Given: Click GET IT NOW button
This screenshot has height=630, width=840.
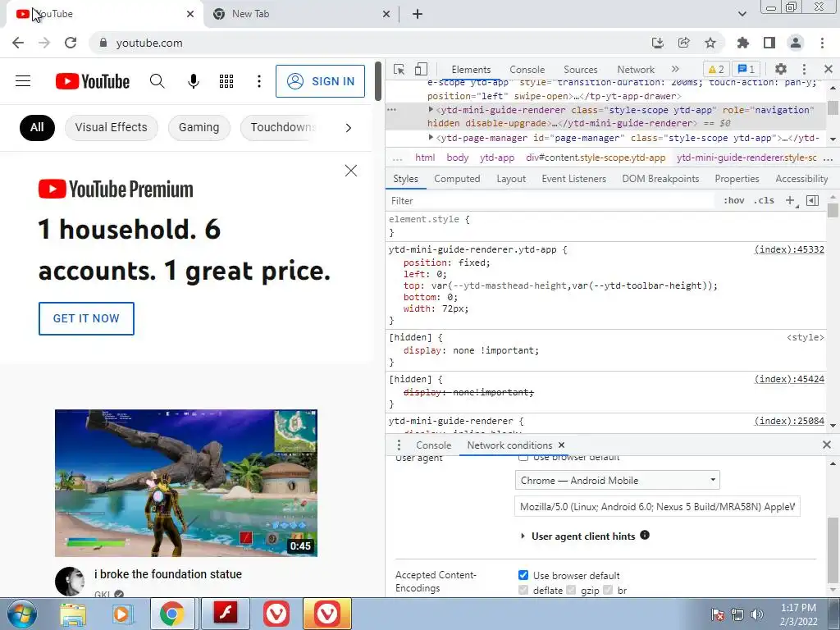Looking at the screenshot, I should tap(86, 318).
